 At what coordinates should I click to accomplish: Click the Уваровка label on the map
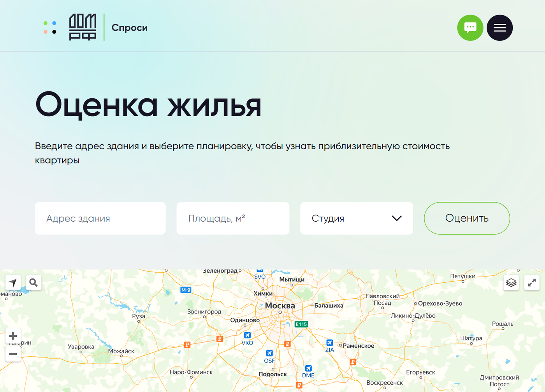81,347
